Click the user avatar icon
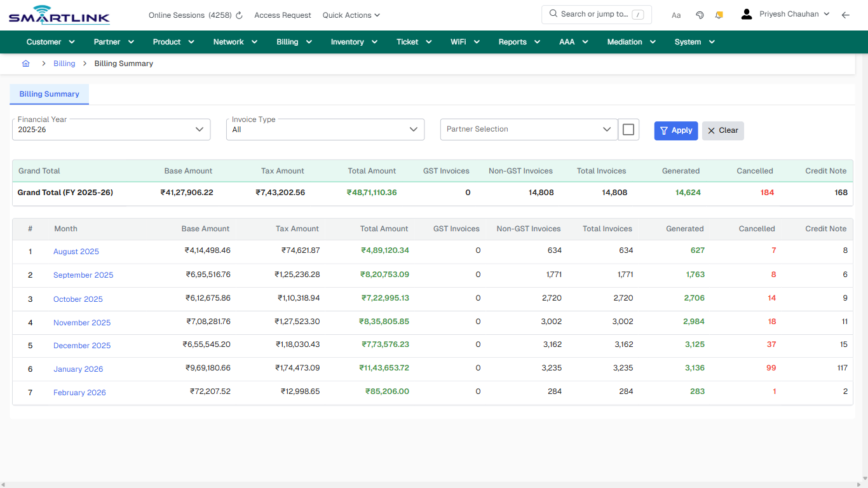This screenshot has height=488, width=868. [x=746, y=13]
